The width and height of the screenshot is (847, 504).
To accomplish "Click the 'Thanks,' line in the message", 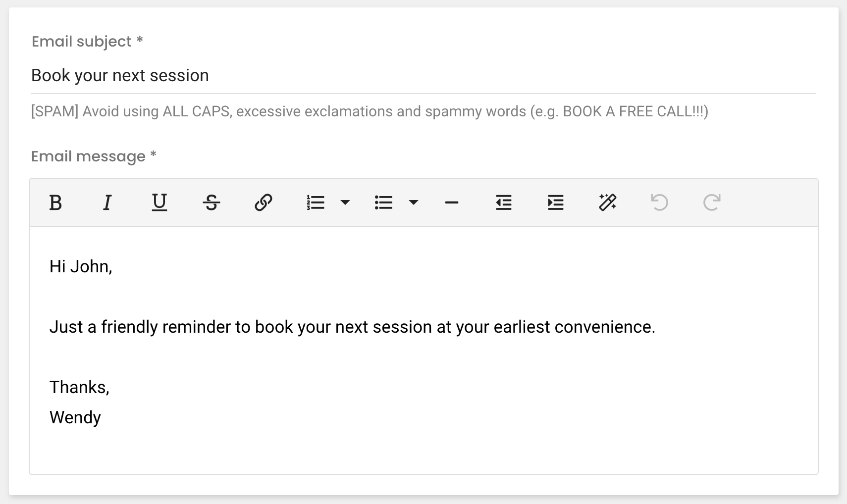I will 79,387.
